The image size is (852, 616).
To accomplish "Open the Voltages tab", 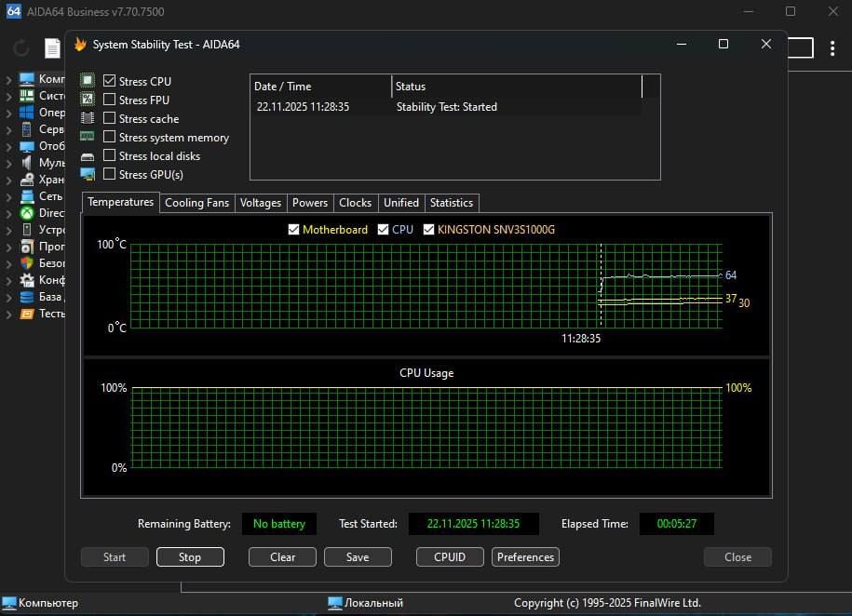I will [261, 203].
